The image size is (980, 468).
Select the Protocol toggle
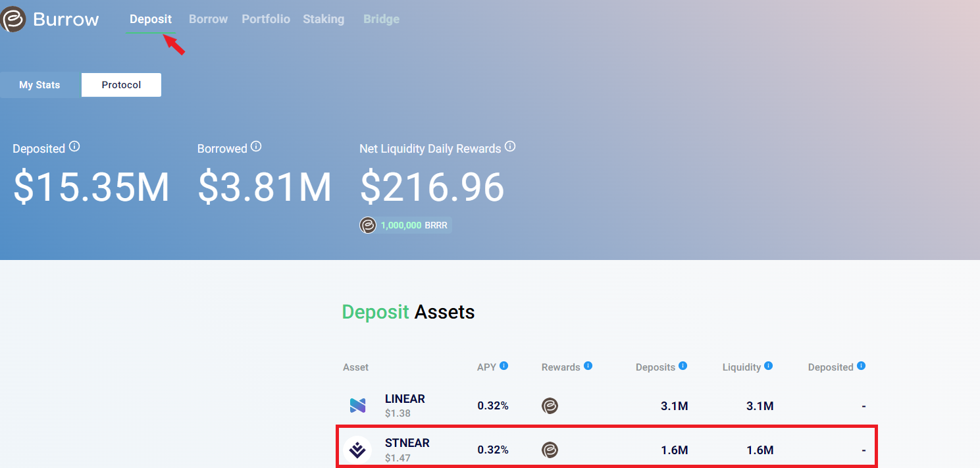click(121, 85)
